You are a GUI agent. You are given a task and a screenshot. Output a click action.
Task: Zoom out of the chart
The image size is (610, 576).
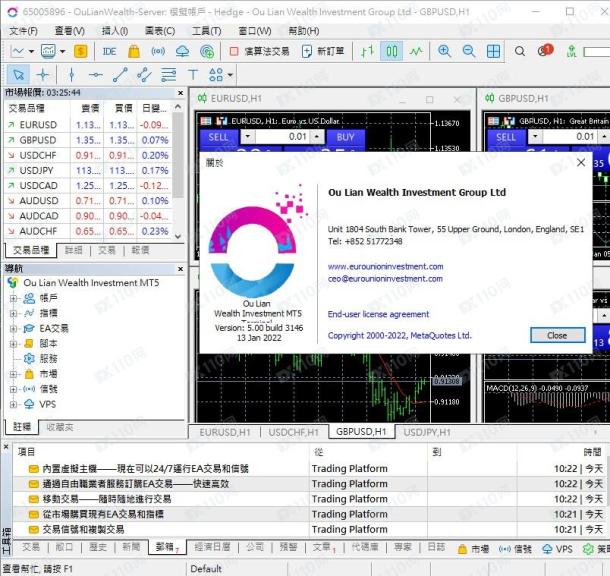coord(469,51)
